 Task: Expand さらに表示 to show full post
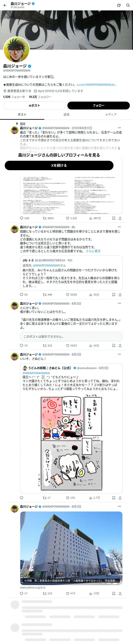[93, 251]
